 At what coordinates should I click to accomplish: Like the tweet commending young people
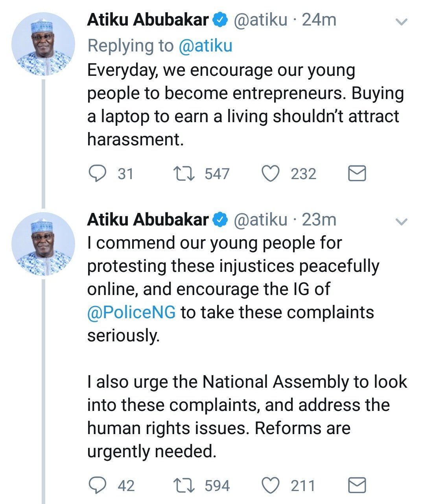tap(271, 486)
